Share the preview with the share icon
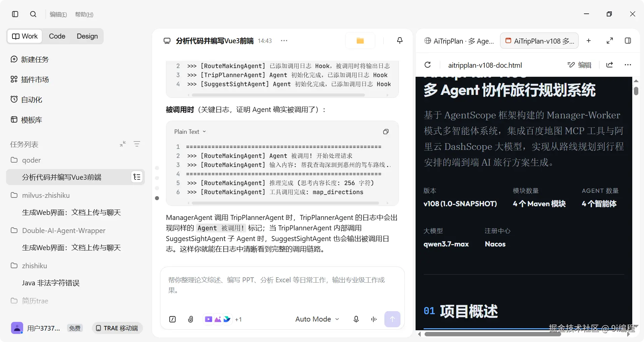Viewport: 644px width, 342px height. (x=610, y=65)
